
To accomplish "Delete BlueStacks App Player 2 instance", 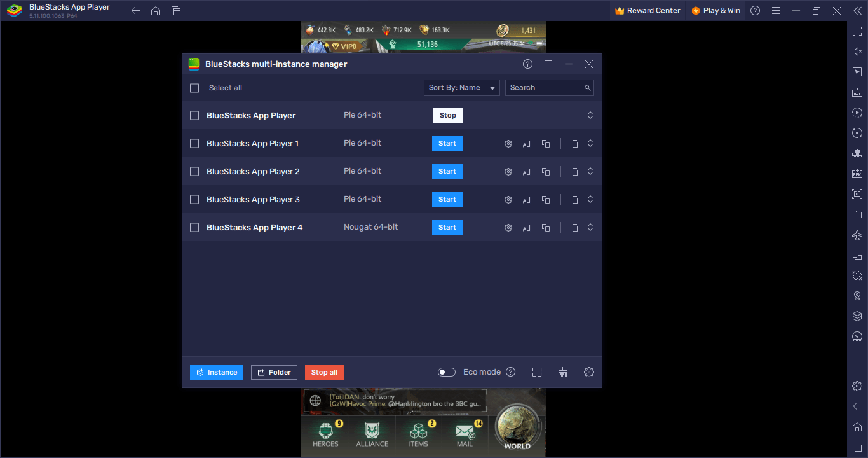I will (x=575, y=172).
